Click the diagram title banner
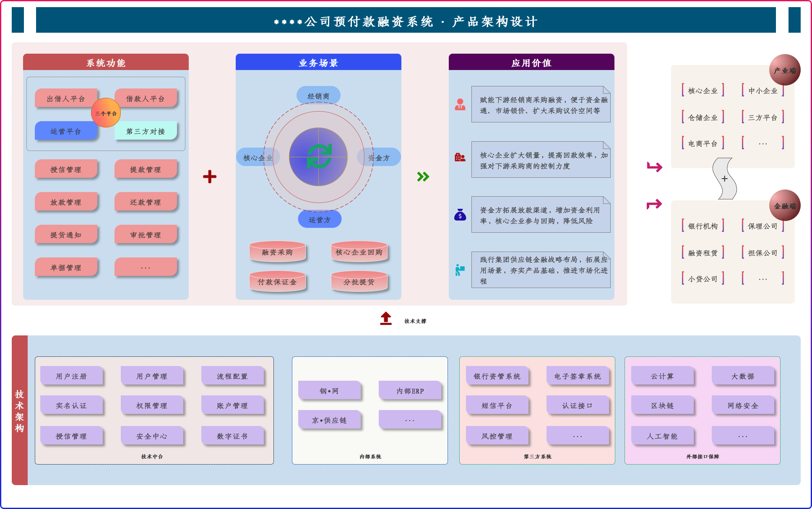Viewport: 812px width, 509px height. (x=406, y=20)
